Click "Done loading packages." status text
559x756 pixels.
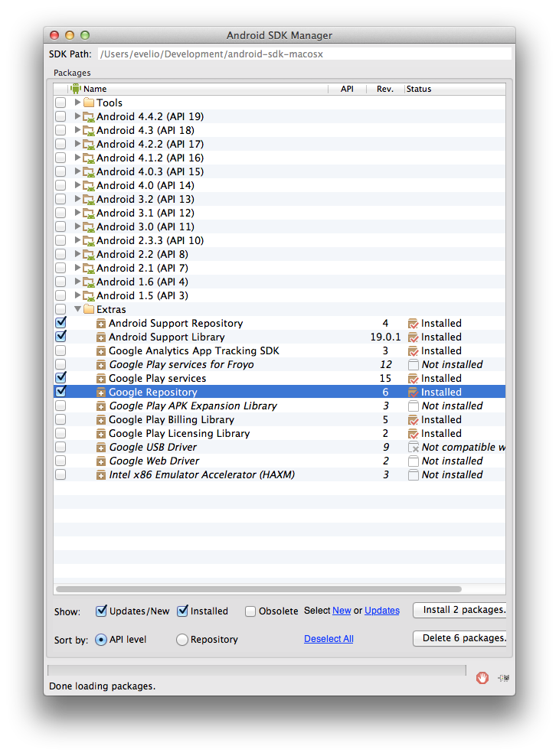(x=103, y=686)
